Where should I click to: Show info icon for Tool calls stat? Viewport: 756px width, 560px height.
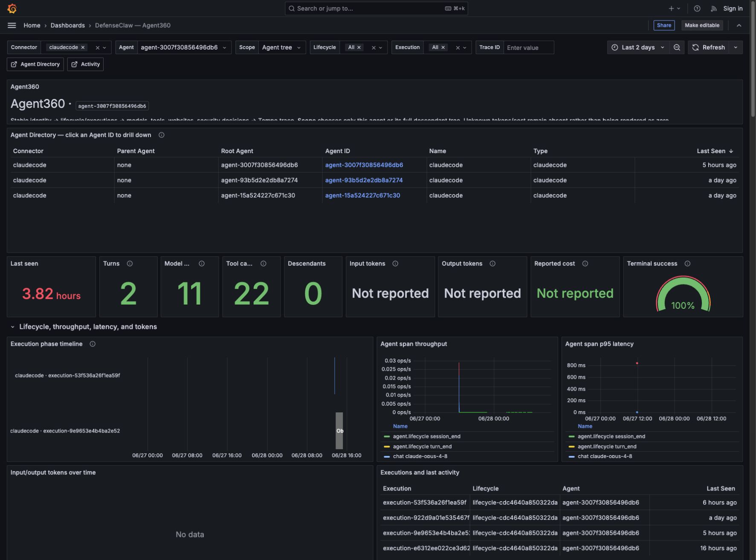coord(264,264)
